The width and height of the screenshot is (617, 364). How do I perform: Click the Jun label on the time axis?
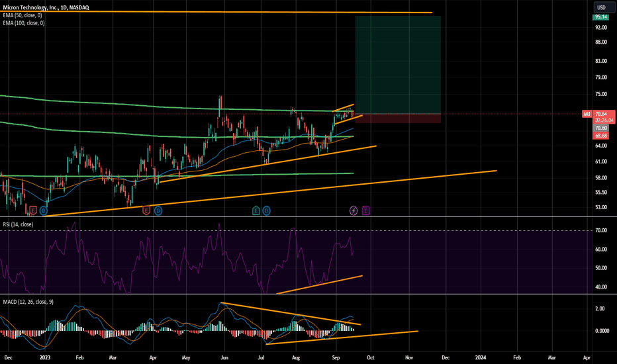224,357
